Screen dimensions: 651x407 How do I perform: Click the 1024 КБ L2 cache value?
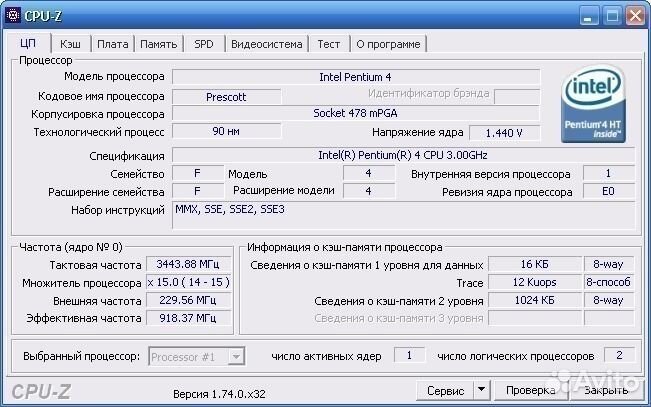pyautogui.click(x=535, y=300)
